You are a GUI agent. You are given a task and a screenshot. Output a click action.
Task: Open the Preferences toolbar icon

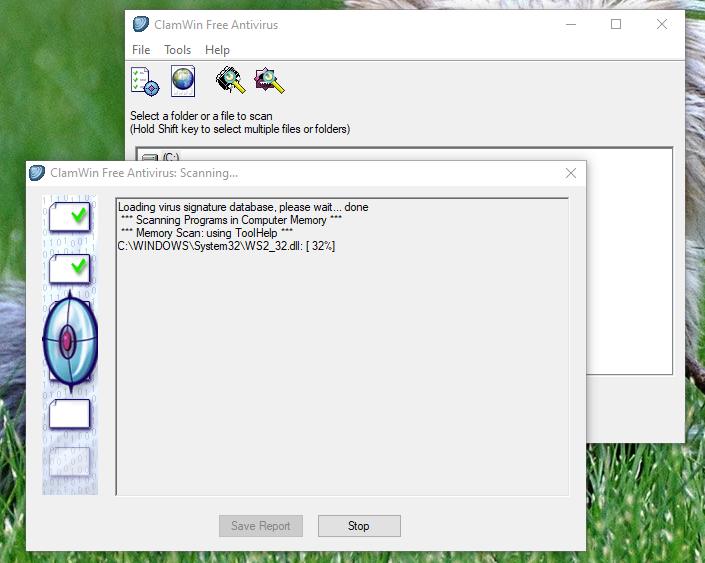(x=145, y=81)
